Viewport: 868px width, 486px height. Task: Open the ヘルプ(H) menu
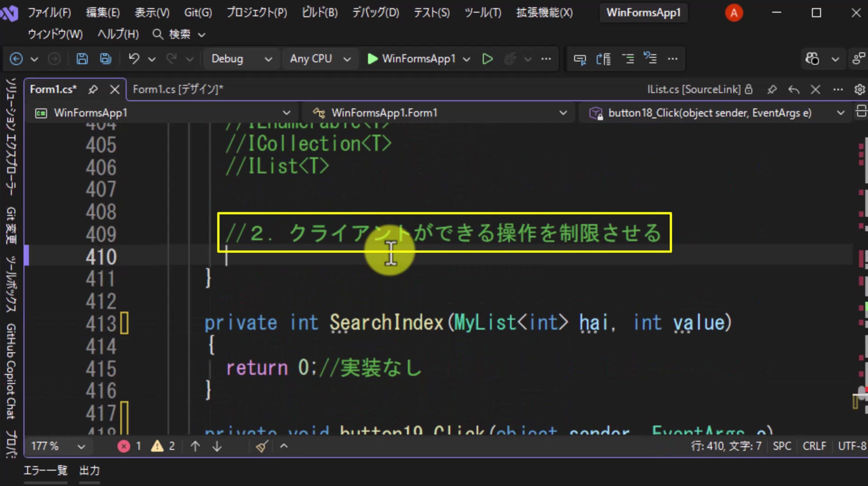pos(118,34)
